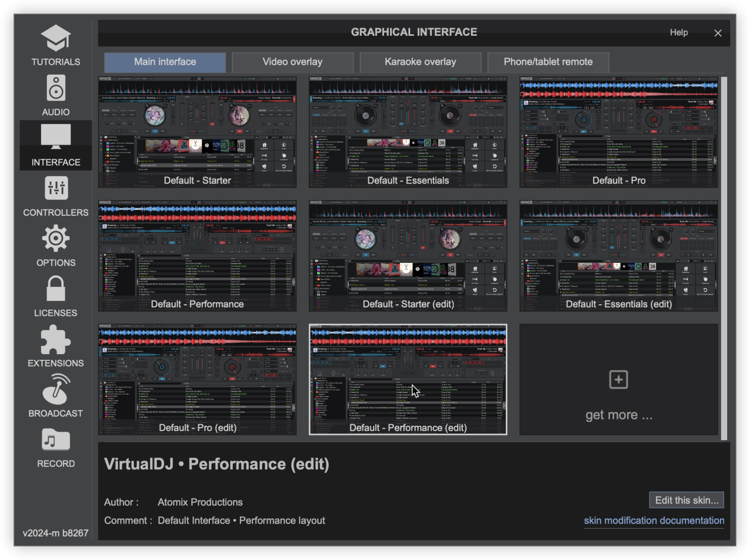
Task: Open skin modification documentation link
Action: (x=654, y=521)
